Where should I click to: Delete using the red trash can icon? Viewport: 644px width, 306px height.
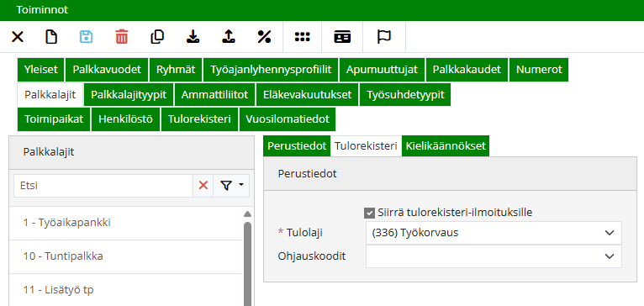coord(122,37)
